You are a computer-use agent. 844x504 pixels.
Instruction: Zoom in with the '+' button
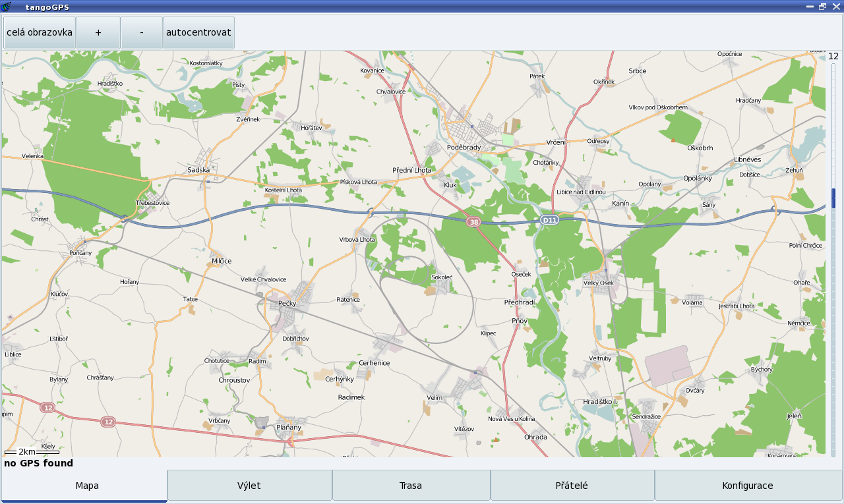[98, 32]
